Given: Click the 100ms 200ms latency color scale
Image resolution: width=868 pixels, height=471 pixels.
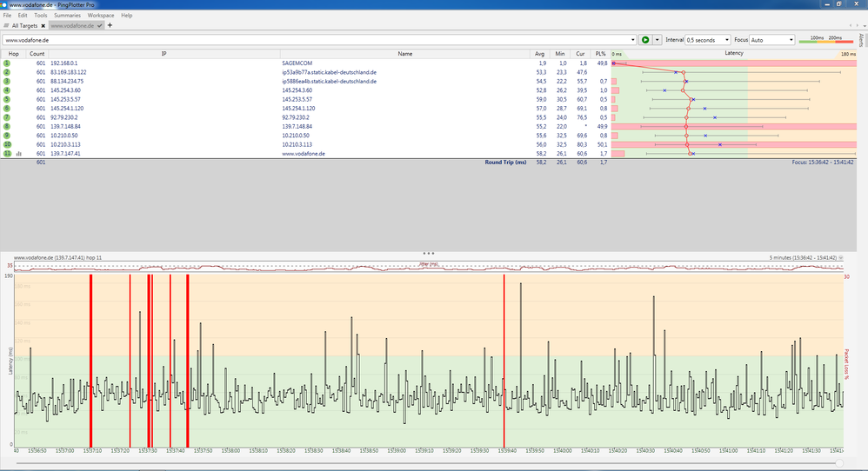Looking at the screenshot, I should 826,39.
